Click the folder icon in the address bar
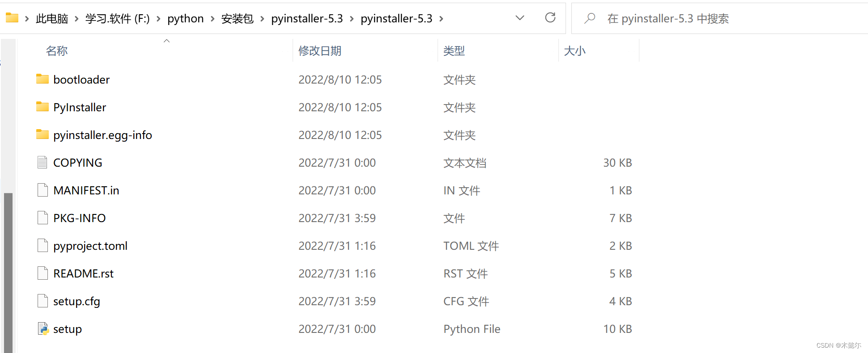The height and width of the screenshot is (353, 868). [12, 18]
